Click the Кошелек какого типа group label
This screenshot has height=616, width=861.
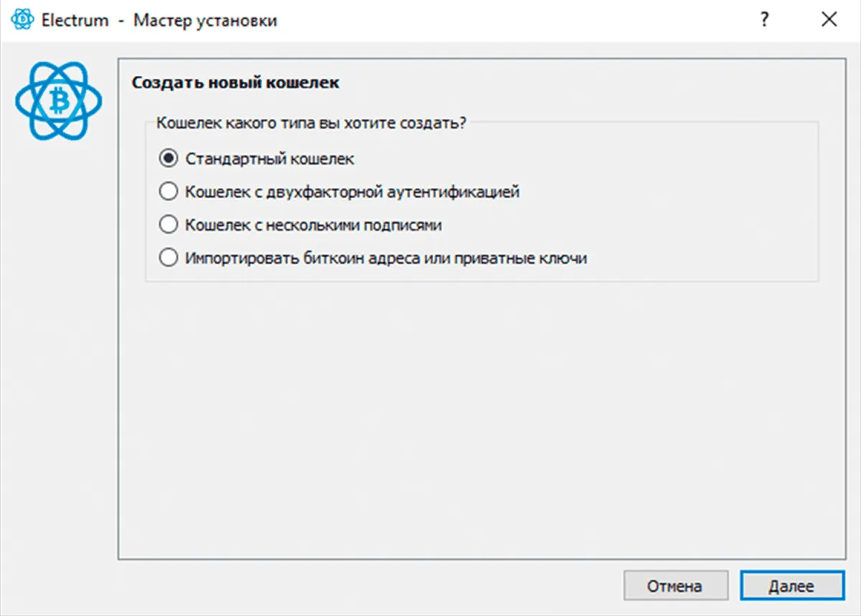point(311,122)
